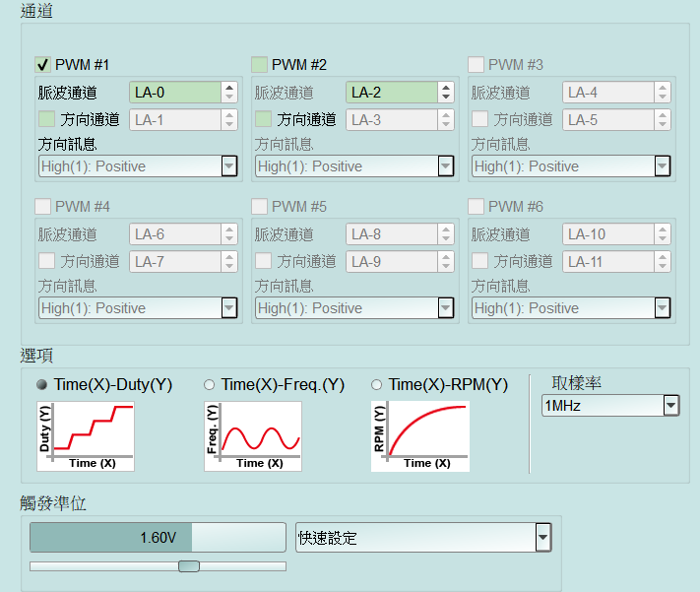Decrease the LA-2 channel stepper down arrow
Viewport: 700px width, 592px height.
pyautogui.click(x=446, y=97)
